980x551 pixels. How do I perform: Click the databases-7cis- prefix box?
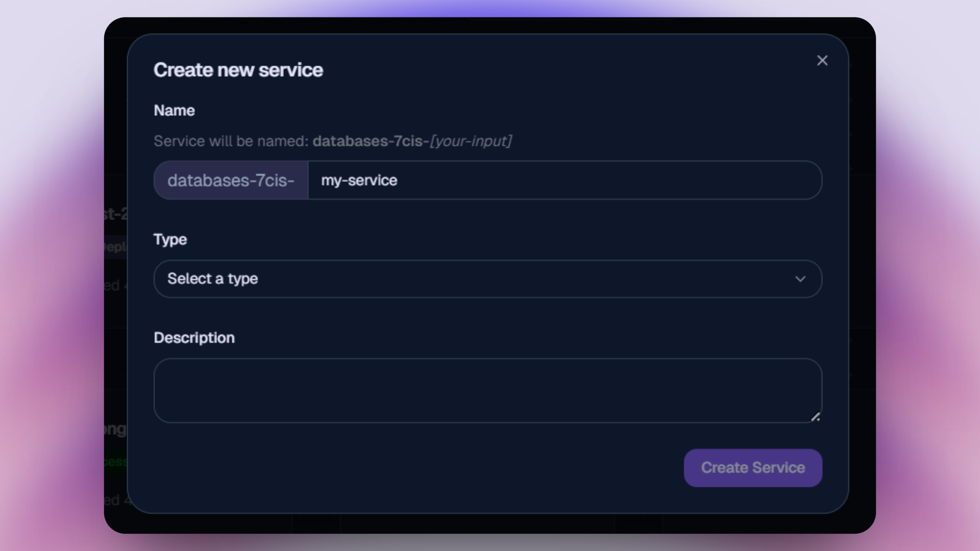tap(231, 180)
